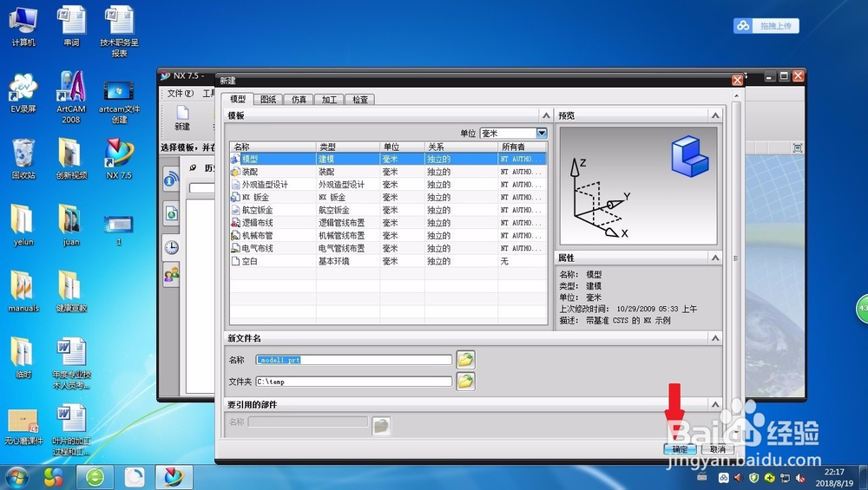Open the 回收站 recycle bin

tap(23, 158)
